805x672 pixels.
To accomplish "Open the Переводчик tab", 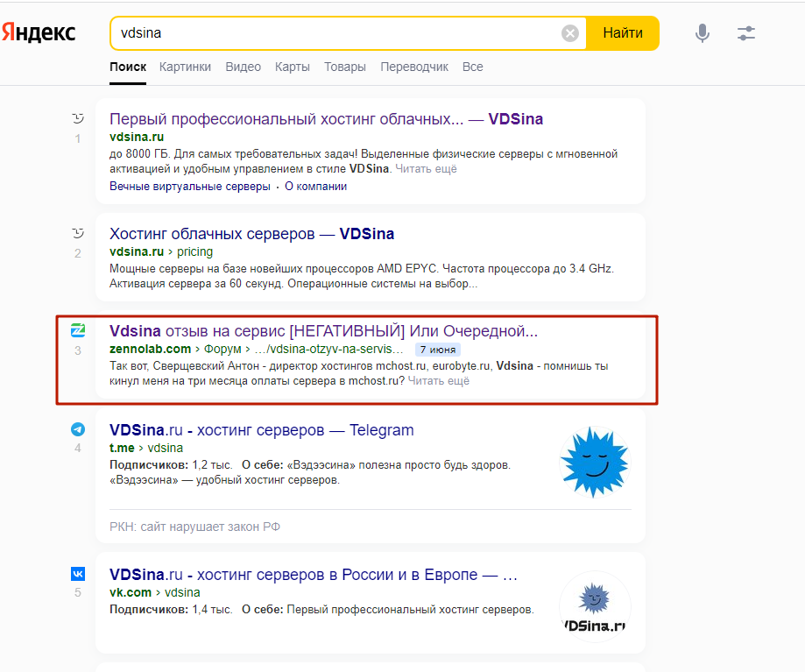I will 414,67.
